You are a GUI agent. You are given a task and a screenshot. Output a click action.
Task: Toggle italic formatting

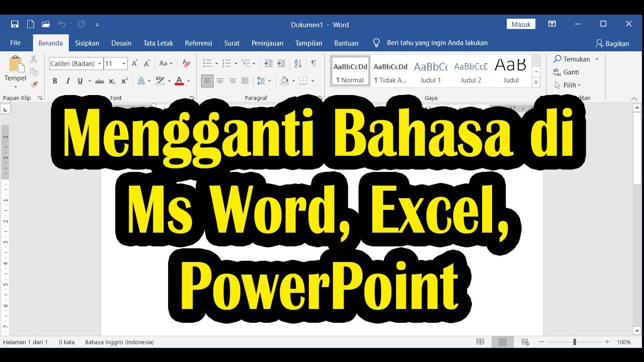tap(68, 81)
